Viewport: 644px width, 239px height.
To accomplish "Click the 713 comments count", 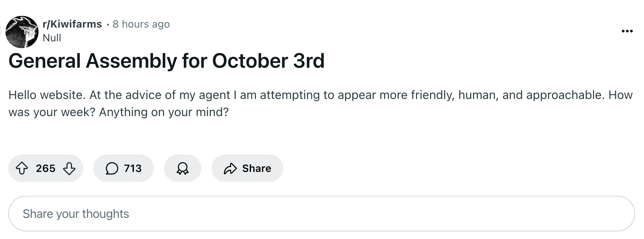I will coord(133,168).
